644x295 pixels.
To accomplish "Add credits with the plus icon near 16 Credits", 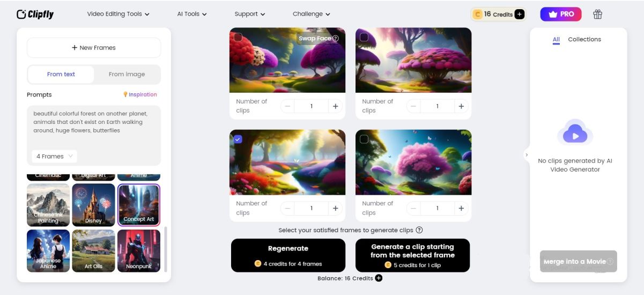I will coord(519,14).
